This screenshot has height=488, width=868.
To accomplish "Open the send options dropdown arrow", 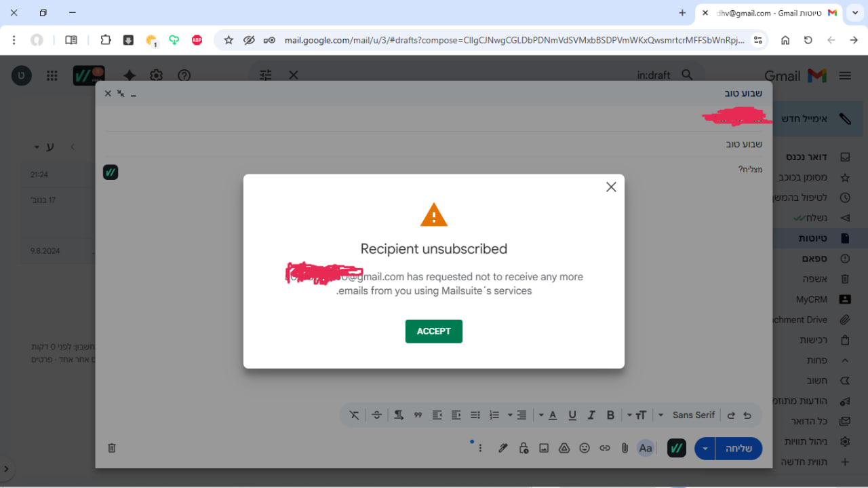I will click(705, 448).
